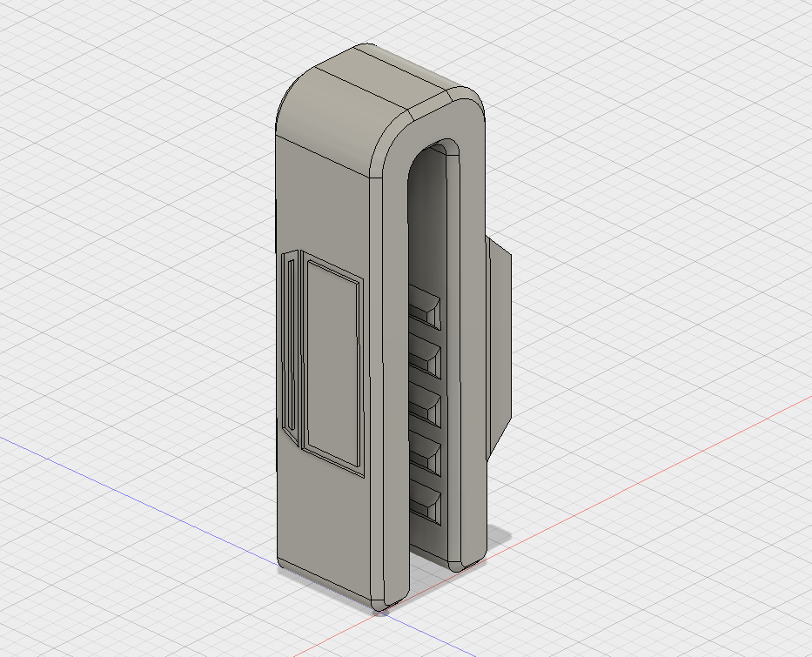This screenshot has width=812, height=657.
Task: Select the raised rectangular panel on clip side
Action: point(332,362)
